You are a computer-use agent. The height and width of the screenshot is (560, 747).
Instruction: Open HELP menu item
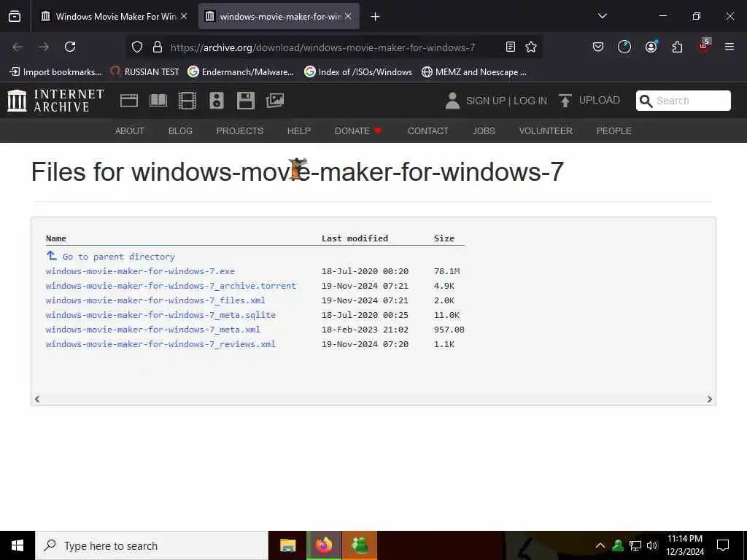[298, 131]
